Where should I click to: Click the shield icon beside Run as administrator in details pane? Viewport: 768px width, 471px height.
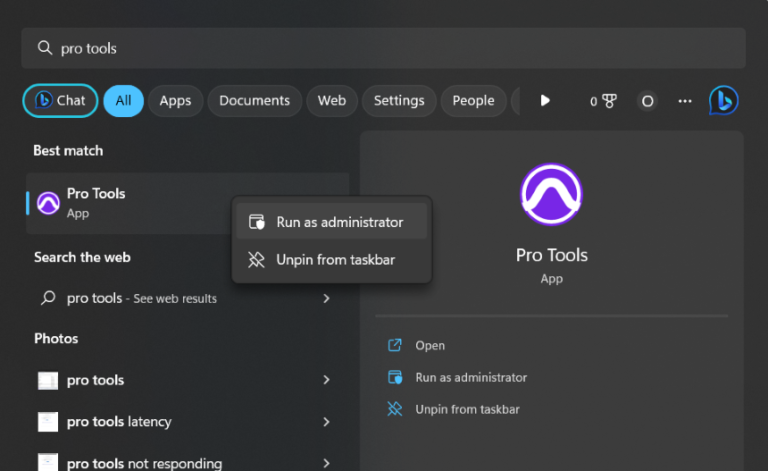pos(395,377)
